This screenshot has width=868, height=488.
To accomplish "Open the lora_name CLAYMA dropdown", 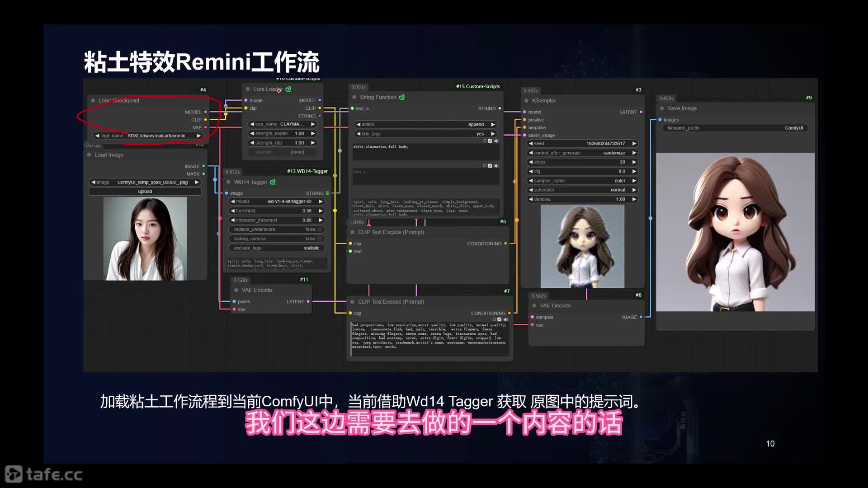I will [x=282, y=124].
